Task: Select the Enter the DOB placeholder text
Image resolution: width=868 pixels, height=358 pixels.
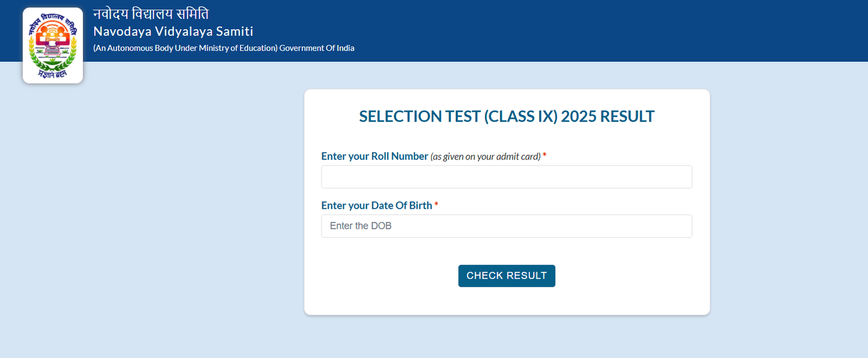Action: pos(361,226)
